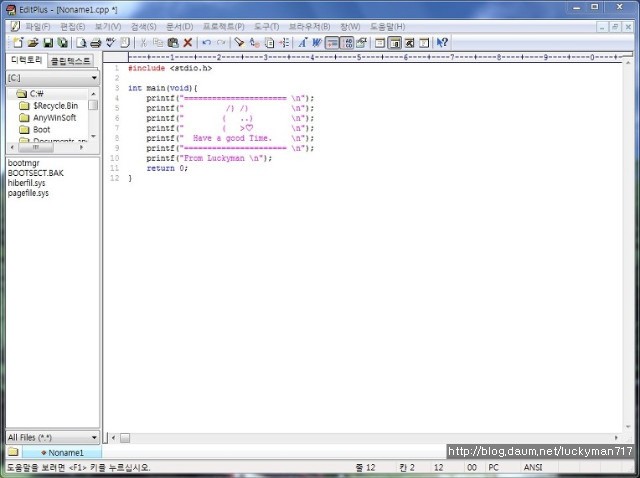This screenshot has height=478, width=640.
Task: Open the 프로젝트(P) menu
Action: [224, 27]
